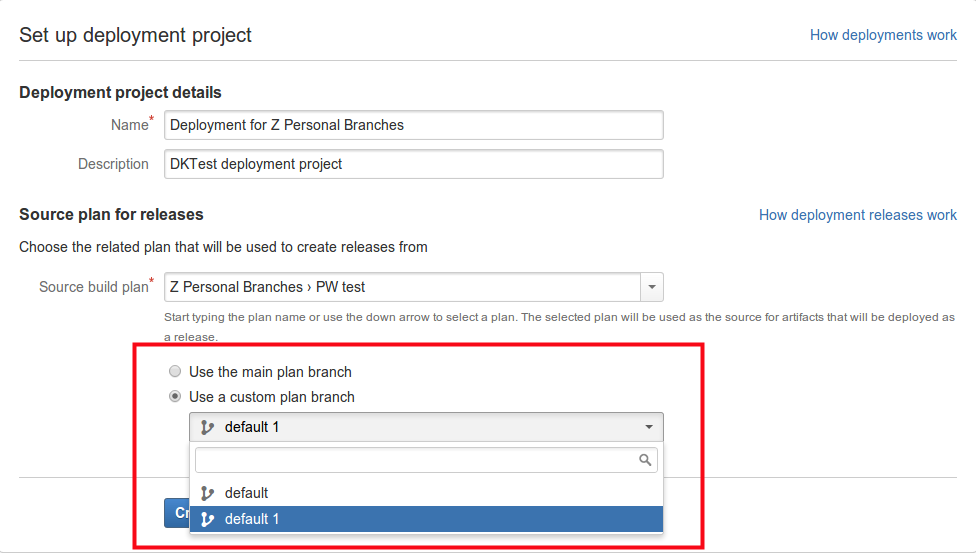Click the branch icon next to default option
The height and width of the screenshot is (553, 976).
coord(207,493)
